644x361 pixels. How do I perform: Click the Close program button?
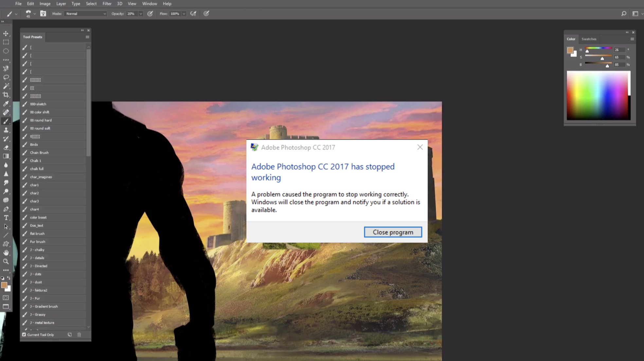pyautogui.click(x=393, y=232)
